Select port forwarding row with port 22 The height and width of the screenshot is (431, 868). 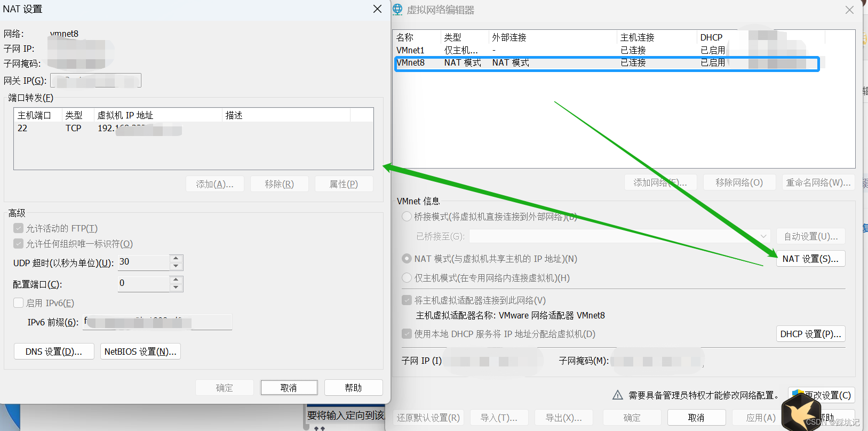193,129
